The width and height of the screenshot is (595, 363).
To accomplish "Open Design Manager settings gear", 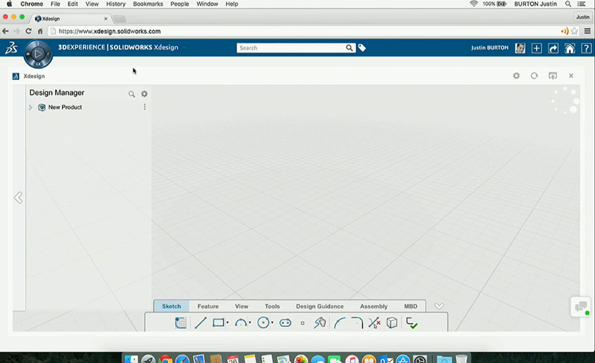I will point(144,94).
